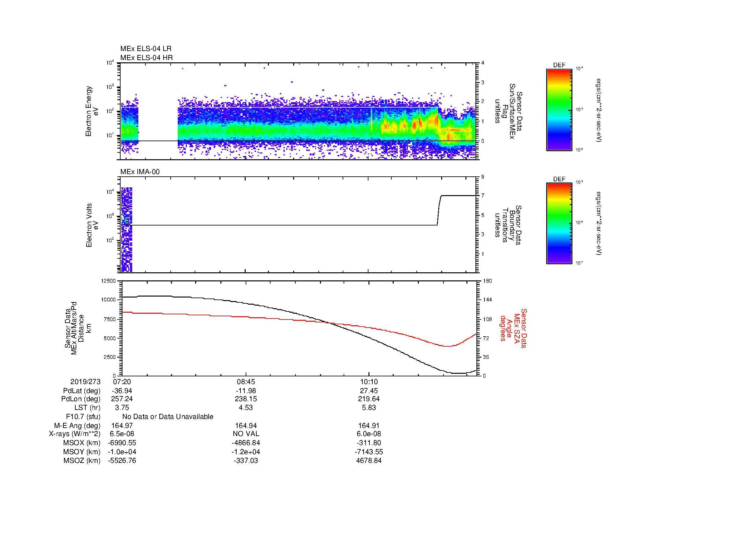Click the 'Electron Energy eV' axis label
Image resolution: width=756 pixels, height=534 pixels.
92,111
